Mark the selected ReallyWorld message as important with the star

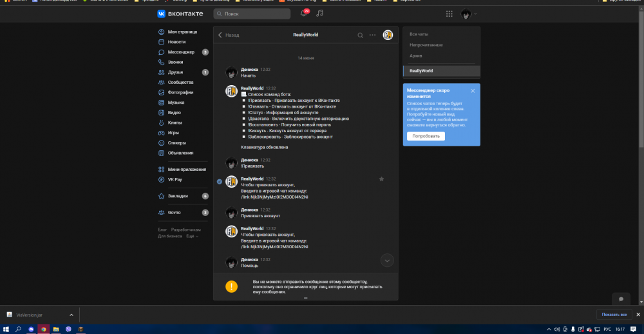click(381, 179)
